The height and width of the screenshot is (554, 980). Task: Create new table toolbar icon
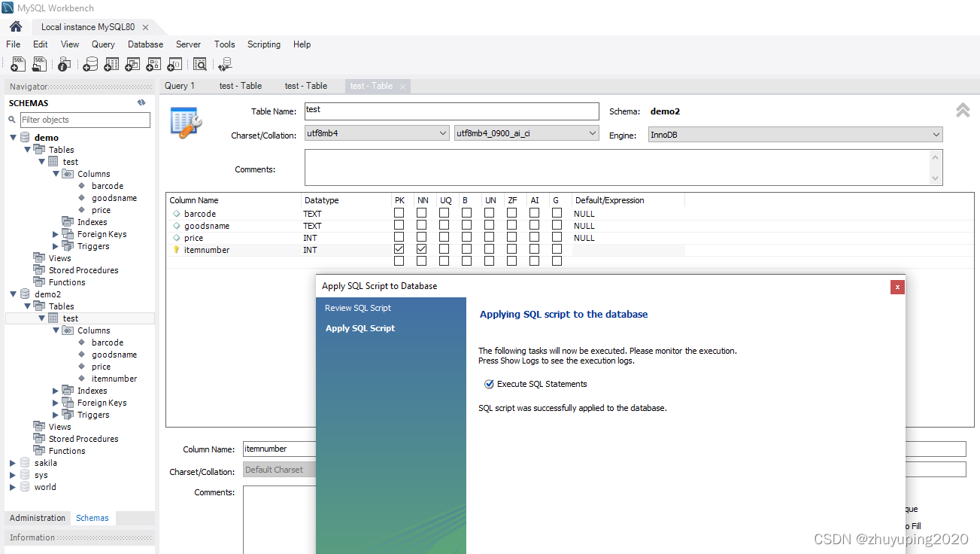[111, 65]
